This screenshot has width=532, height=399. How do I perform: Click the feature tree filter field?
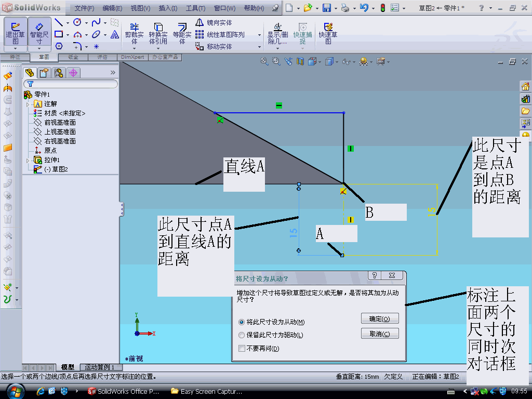pyautogui.click(x=71, y=84)
